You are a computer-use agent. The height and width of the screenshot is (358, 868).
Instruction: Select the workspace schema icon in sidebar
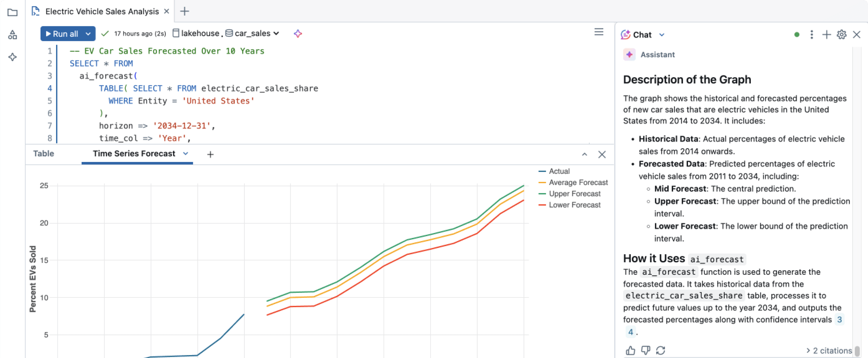12,34
